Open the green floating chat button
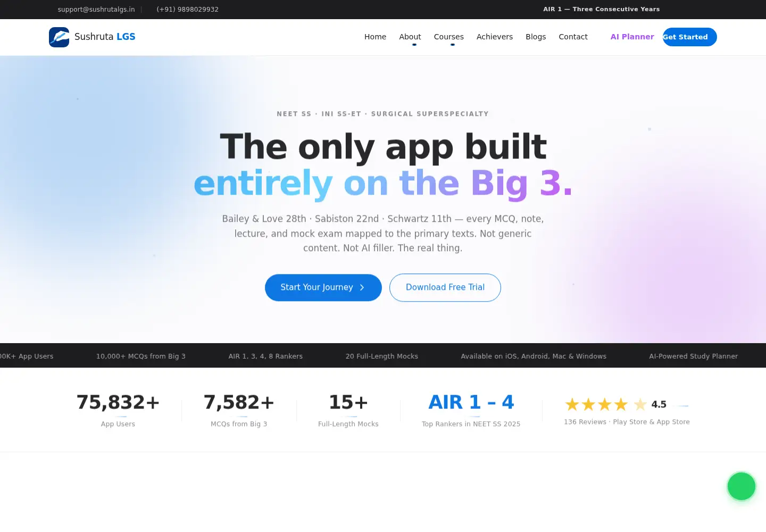Image resolution: width=766 pixels, height=532 pixels. 742,486
